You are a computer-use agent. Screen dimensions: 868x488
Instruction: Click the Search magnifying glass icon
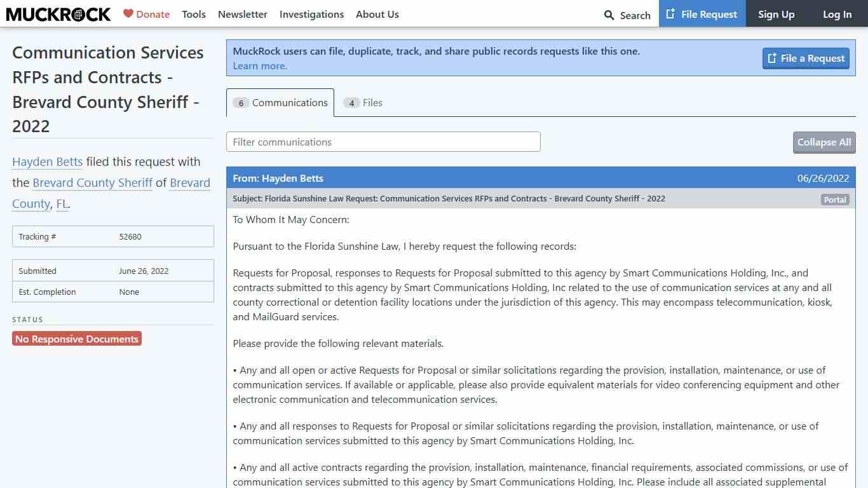pos(609,15)
